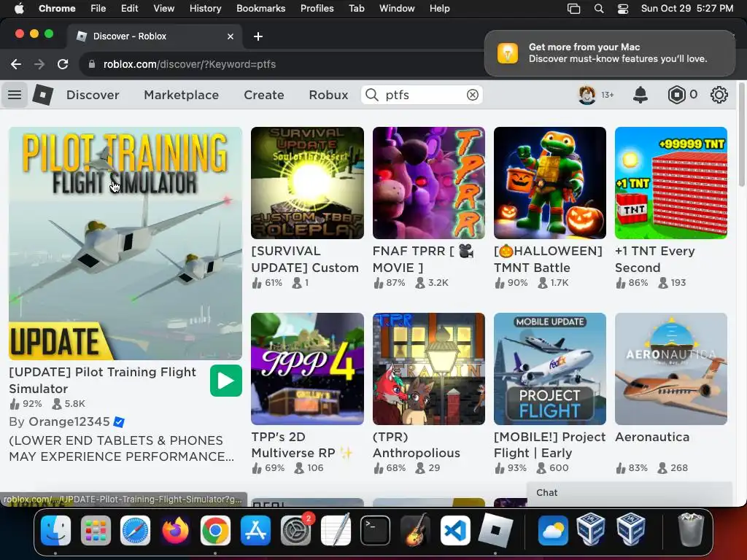
Task: Open the Custom TBBF Roleplay game thumbnail
Action: 307,183
